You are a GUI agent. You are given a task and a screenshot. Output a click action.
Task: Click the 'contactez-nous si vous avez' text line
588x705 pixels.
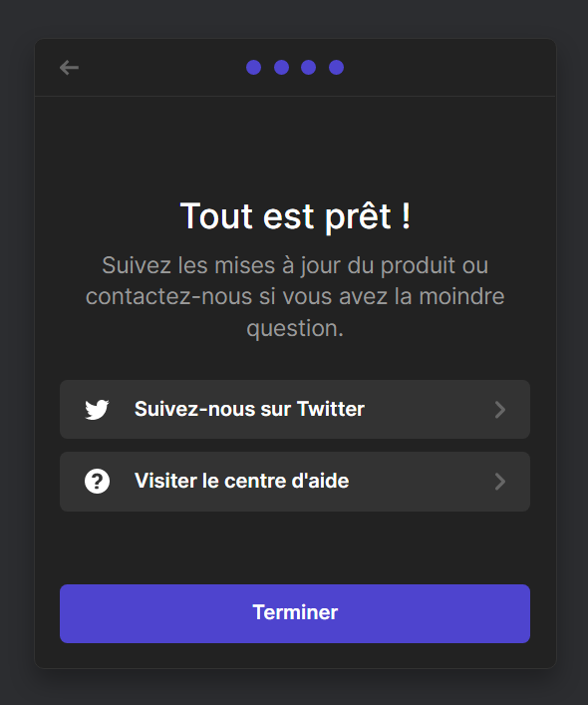pyautogui.click(x=295, y=297)
